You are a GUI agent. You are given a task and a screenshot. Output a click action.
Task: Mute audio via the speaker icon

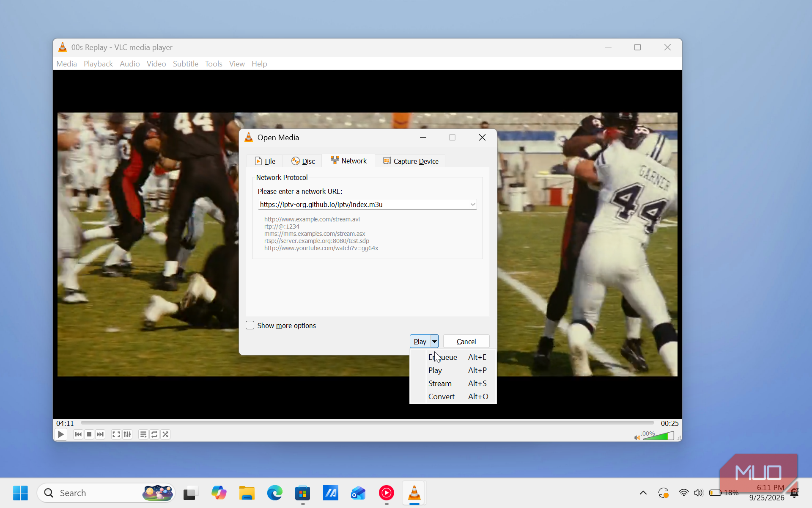637,437
